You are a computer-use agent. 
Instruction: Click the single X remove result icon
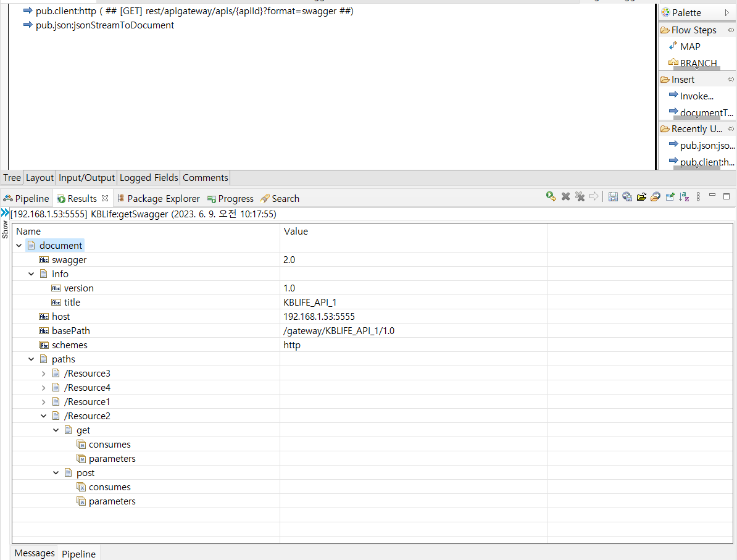tap(565, 196)
